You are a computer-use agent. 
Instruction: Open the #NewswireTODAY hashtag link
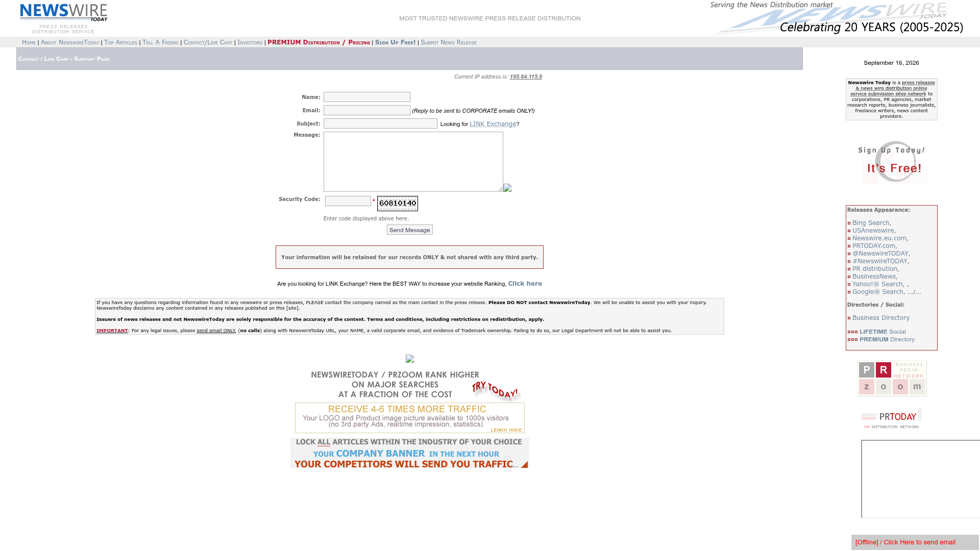coord(880,261)
